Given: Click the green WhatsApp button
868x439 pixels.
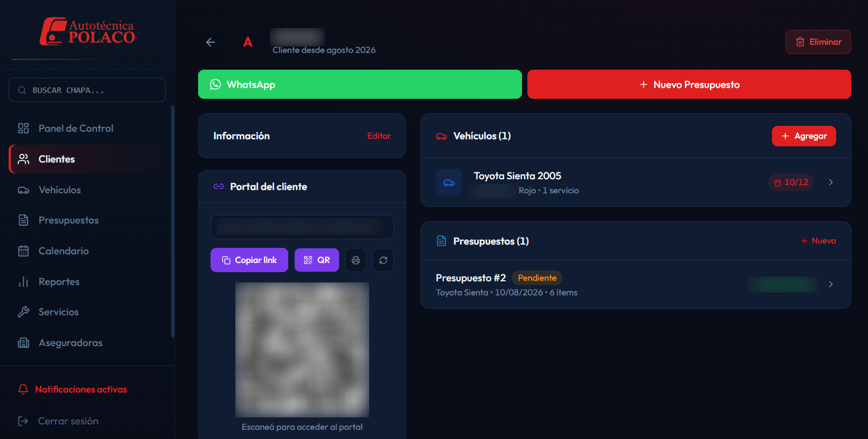Looking at the screenshot, I should tap(360, 84).
